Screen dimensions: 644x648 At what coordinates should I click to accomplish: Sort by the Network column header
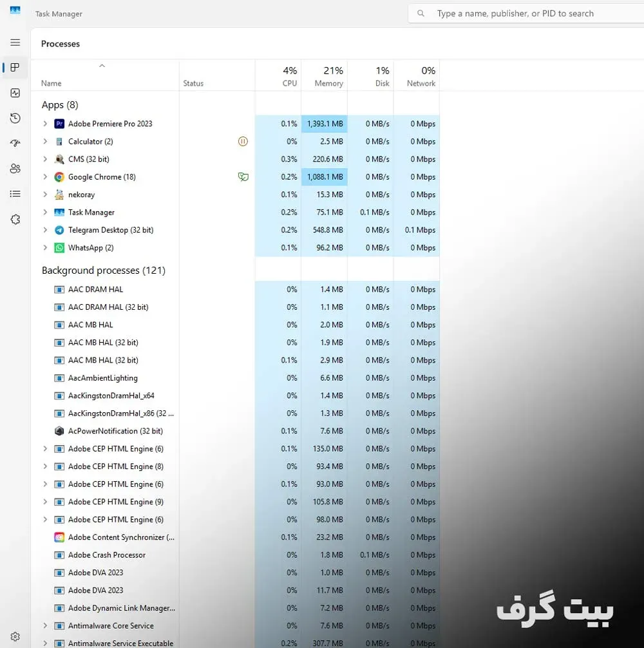(417, 75)
